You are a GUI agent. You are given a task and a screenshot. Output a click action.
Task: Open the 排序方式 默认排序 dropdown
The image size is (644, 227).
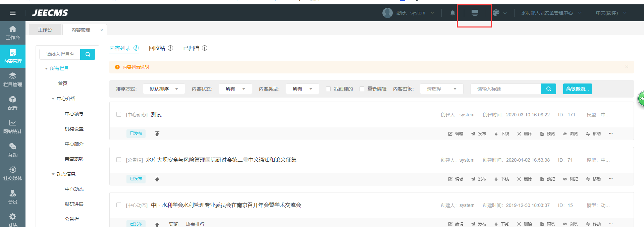(164, 89)
